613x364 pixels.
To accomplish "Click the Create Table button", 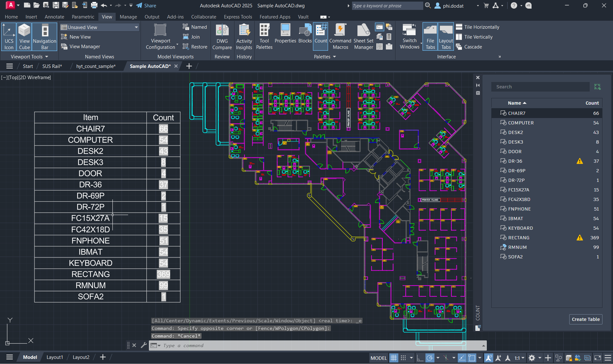I will point(586,319).
